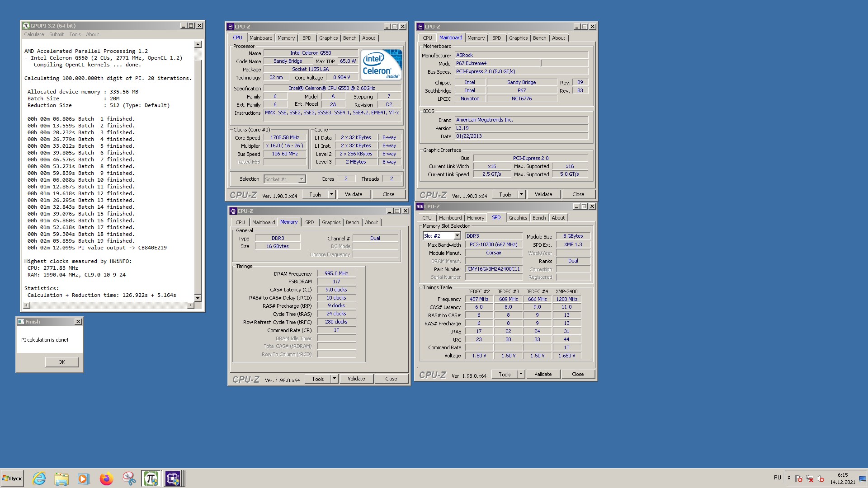The width and height of the screenshot is (868, 488).
Task: Click GPUPI window title bar icon
Action: [x=26, y=26]
